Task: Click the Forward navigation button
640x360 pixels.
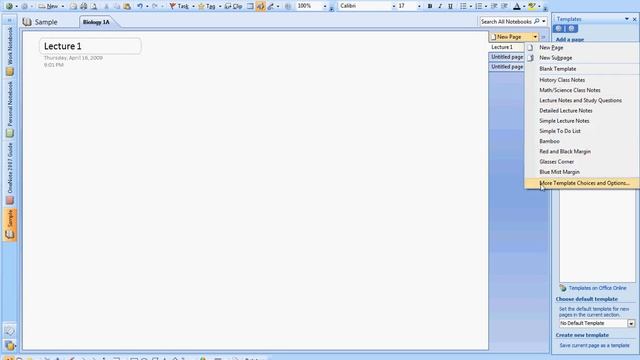Action: [x=24, y=6]
